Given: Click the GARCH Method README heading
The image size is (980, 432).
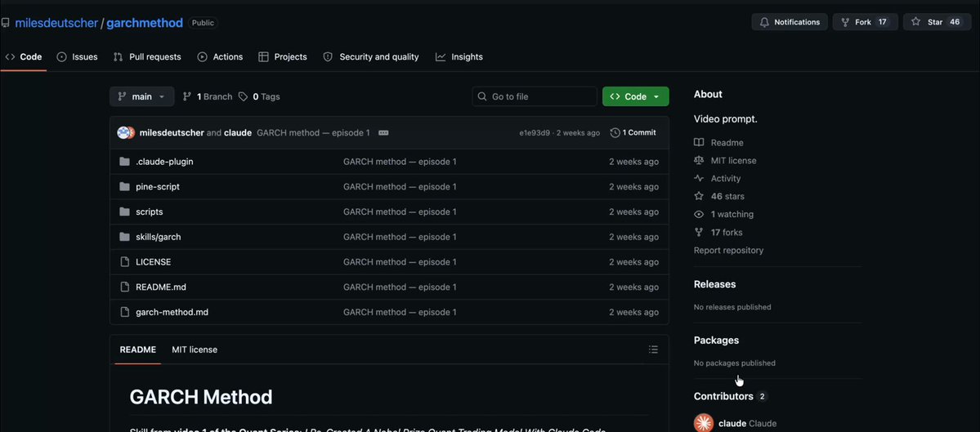Looking at the screenshot, I should [x=200, y=397].
